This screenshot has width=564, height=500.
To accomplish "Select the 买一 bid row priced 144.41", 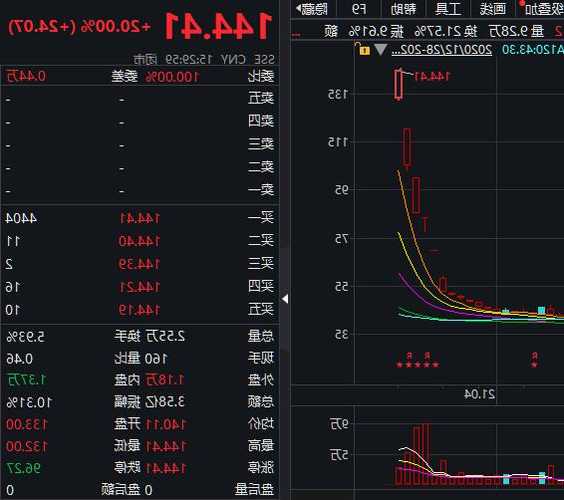I will [140, 218].
